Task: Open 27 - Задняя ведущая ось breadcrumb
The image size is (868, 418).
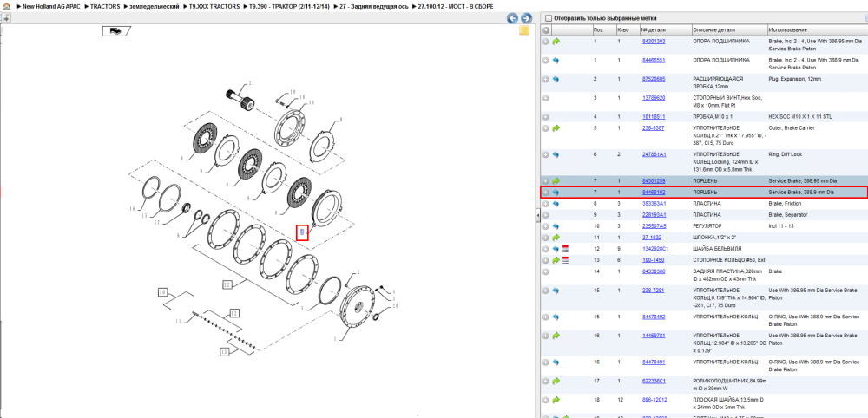Action: [372, 7]
